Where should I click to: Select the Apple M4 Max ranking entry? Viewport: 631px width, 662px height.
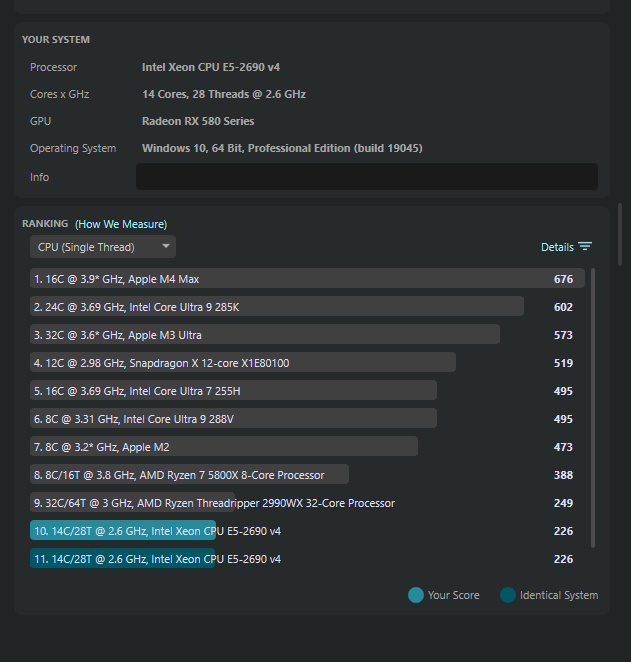pos(307,279)
